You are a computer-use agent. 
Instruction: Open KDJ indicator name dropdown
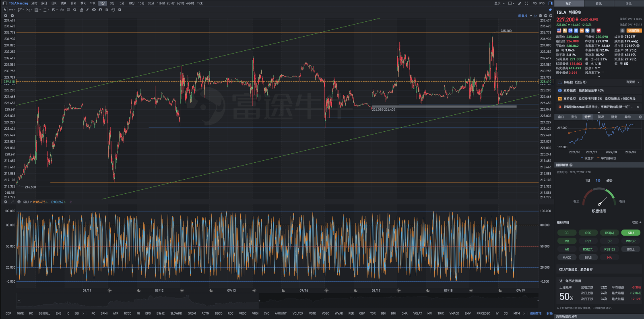(x=27, y=202)
